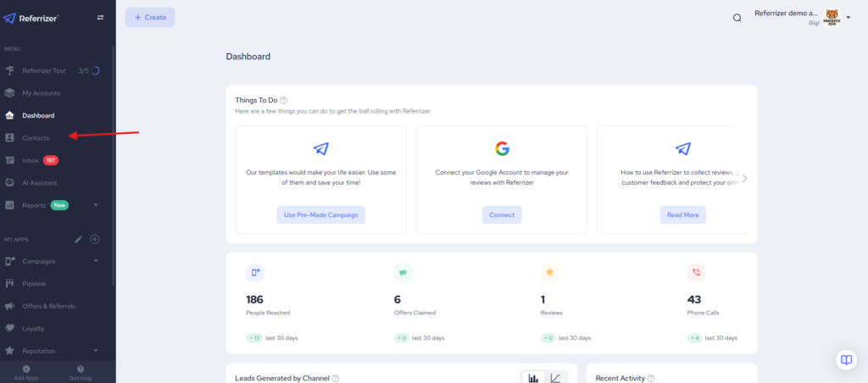The image size is (868, 383).
Task: Open the account profile avatar thumbnail
Action: coord(832,18)
